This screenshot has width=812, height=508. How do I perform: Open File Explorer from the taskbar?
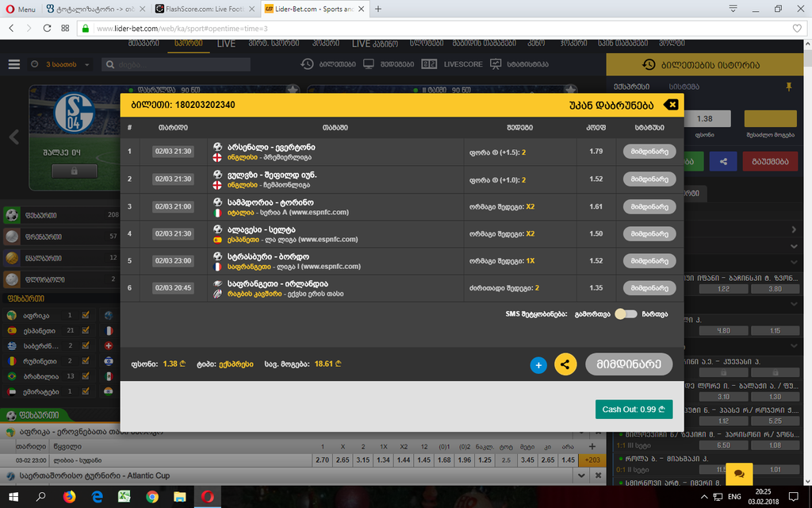pos(180,497)
